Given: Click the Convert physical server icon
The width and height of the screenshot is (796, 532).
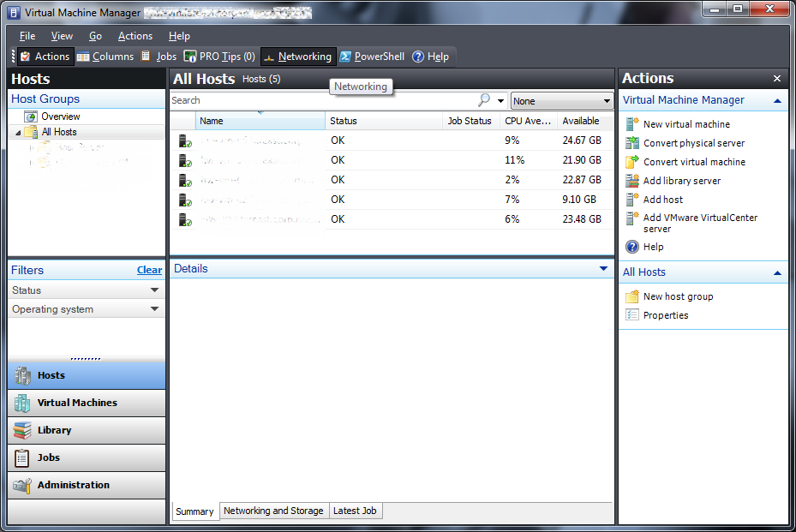Looking at the screenshot, I should (632, 143).
